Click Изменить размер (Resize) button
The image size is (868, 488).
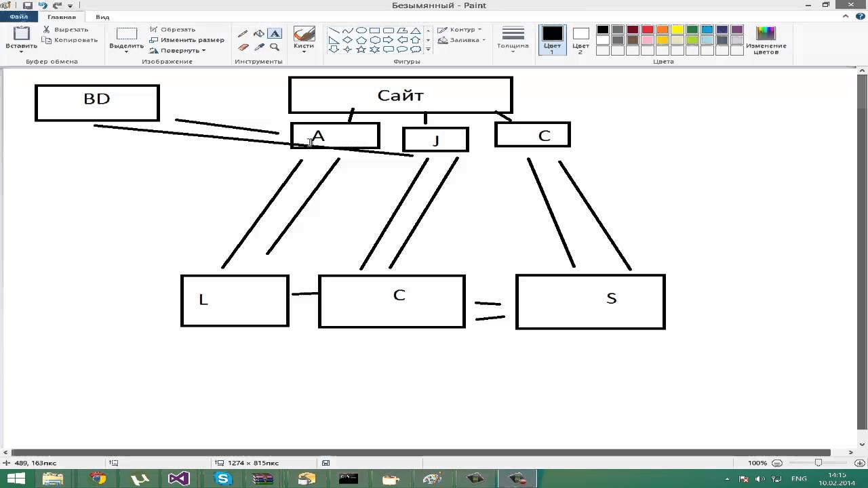[186, 40]
